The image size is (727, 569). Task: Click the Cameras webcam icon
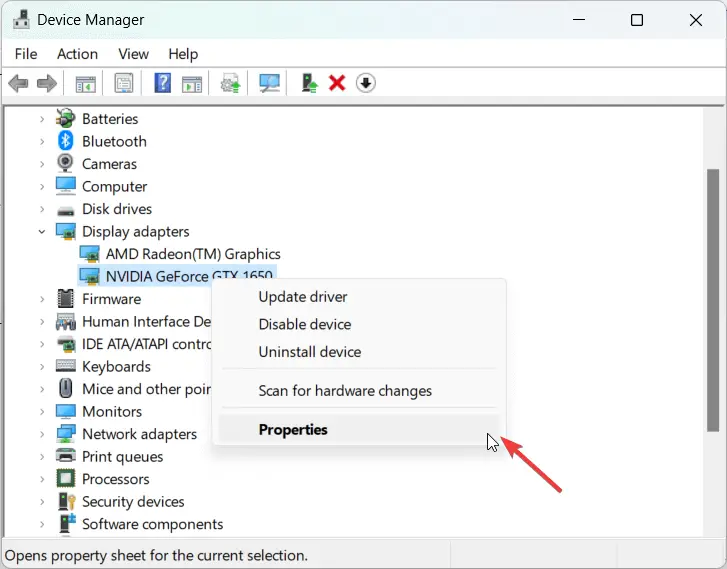65,163
